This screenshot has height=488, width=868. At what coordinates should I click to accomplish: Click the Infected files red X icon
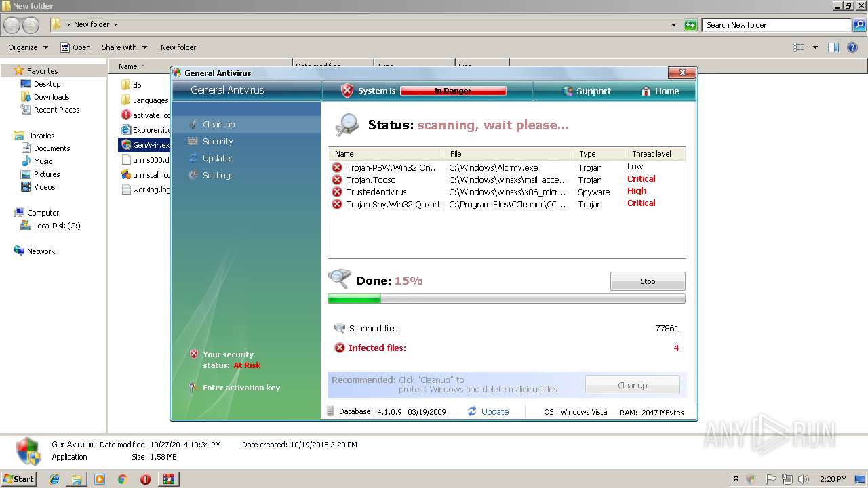tap(340, 348)
